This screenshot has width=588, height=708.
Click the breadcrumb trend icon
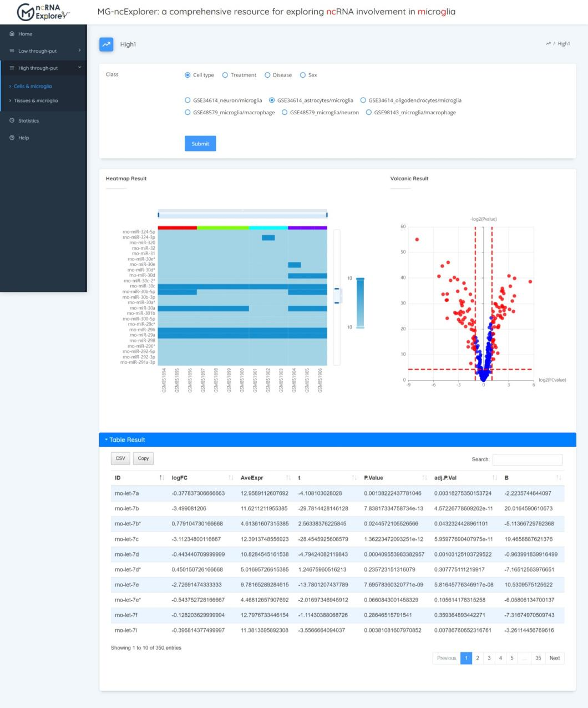548,44
